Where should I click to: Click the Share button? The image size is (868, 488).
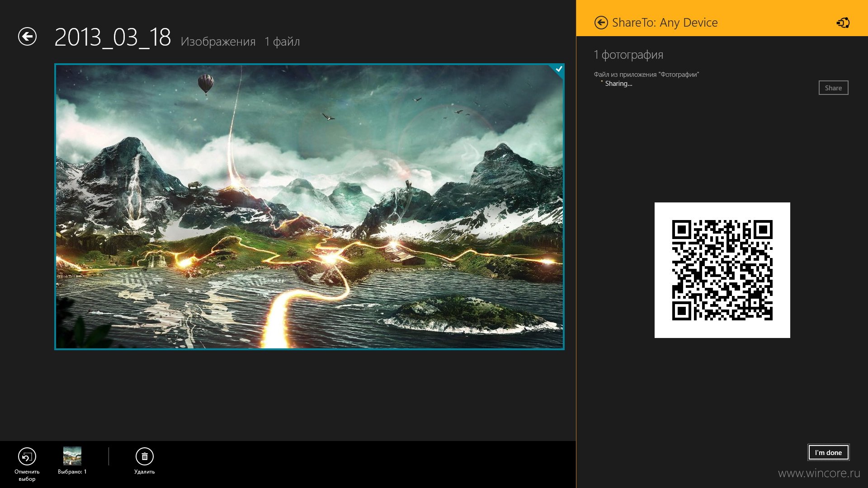[x=833, y=88]
